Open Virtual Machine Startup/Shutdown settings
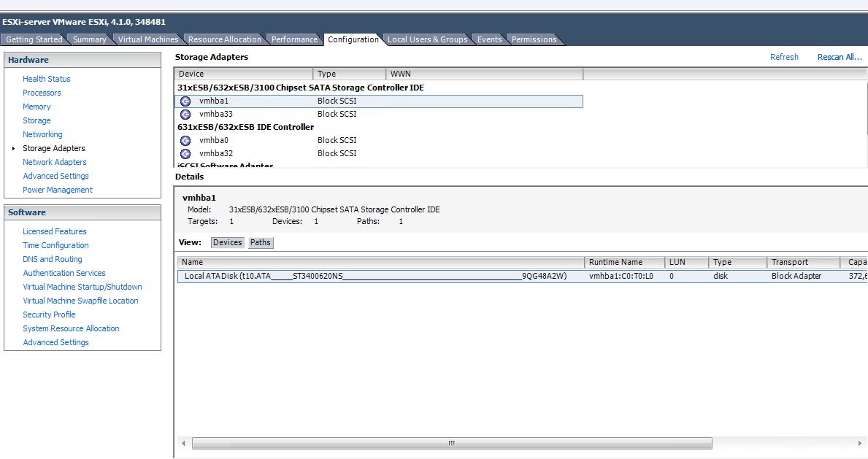Viewport: 868px width, 459px height. click(x=82, y=287)
